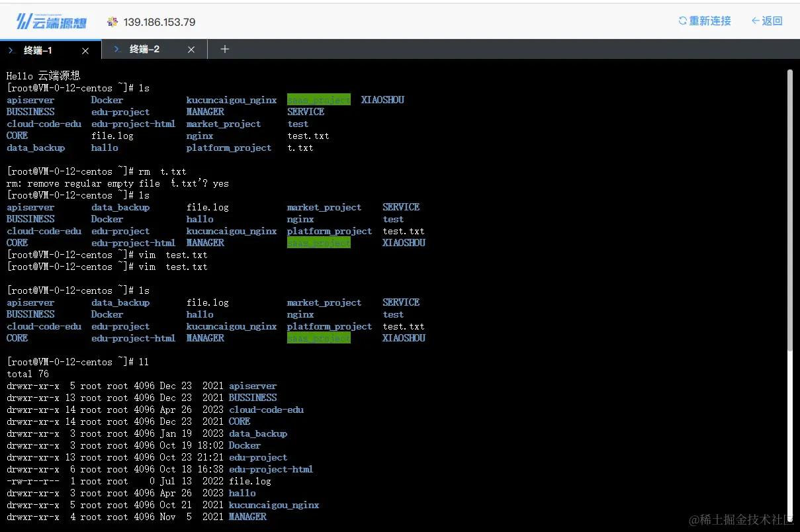
Task: Click the 'rm t.txt' command line
Action: point(97,171)
